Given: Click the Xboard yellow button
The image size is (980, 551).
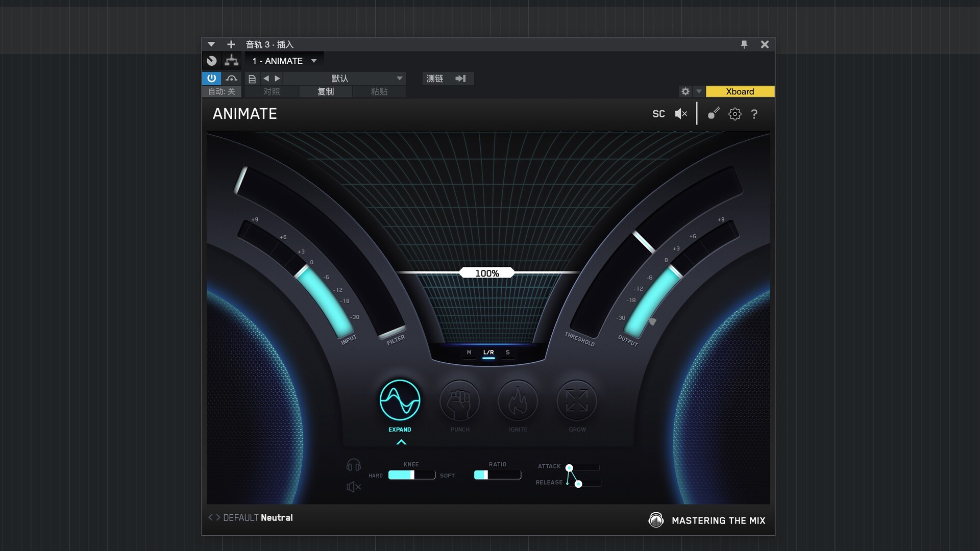Looking at the screenshot, I should click(x=740, y=91).
